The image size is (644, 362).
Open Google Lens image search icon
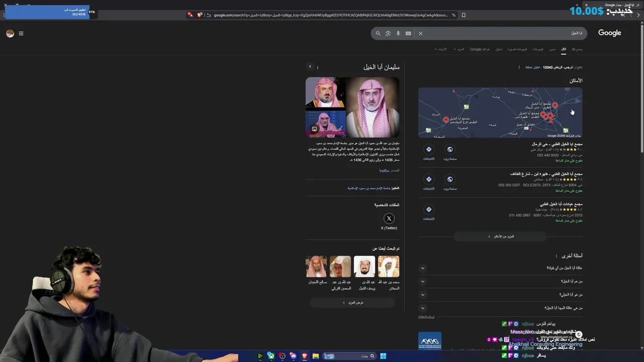coord(388,33)
